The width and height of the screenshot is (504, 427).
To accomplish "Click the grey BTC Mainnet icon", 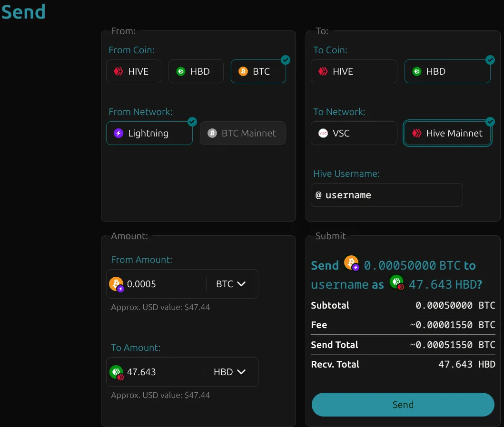I will (x=212, y=133).
